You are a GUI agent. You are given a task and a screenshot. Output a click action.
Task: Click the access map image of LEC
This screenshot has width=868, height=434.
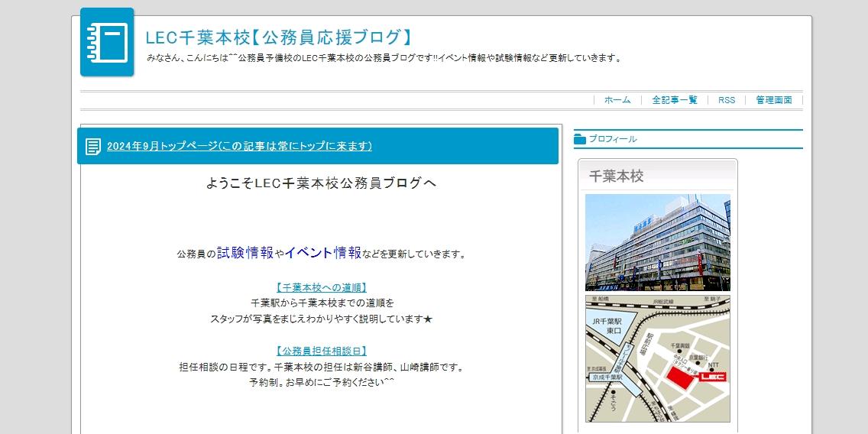click(658, 358)
